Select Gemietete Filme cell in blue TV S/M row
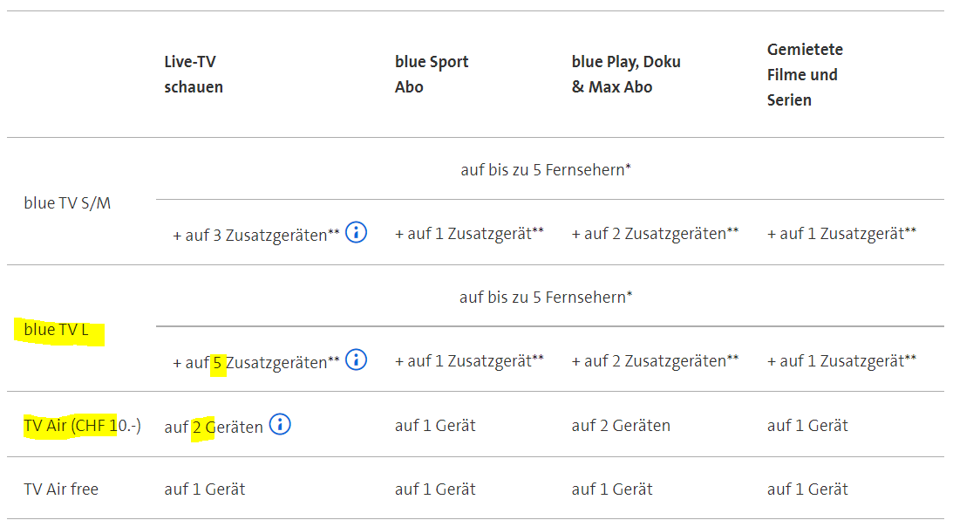 (x=841, y=234)
